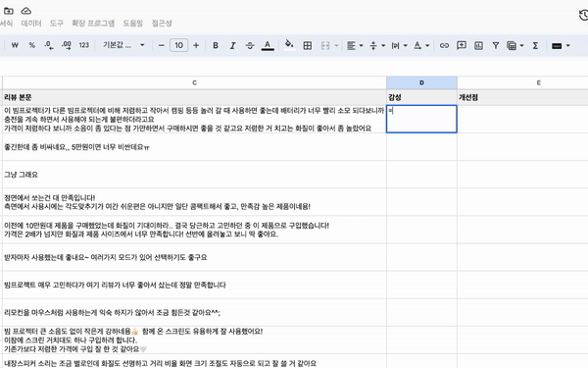Image resolution: width=588 pixels, height=368 pixels.
Task: Select the review starting '좋긴한데 좀 비싸네요'
Action: [194, 147]
